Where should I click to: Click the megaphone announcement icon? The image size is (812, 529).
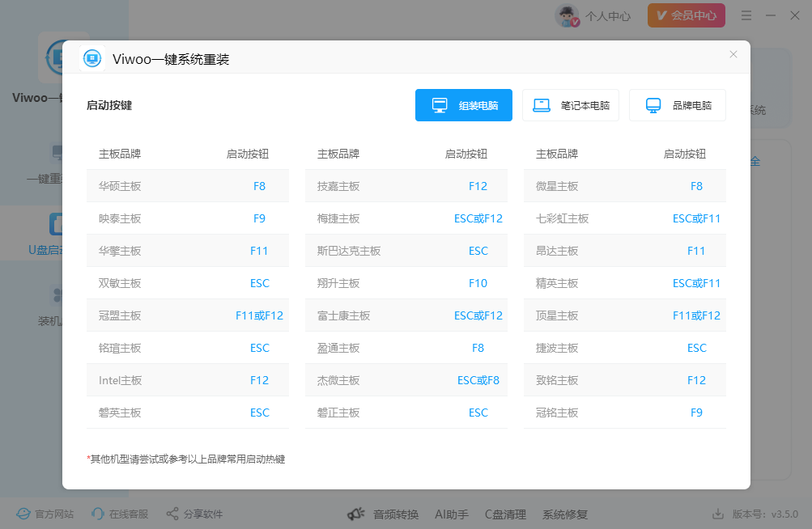[356, 514]
